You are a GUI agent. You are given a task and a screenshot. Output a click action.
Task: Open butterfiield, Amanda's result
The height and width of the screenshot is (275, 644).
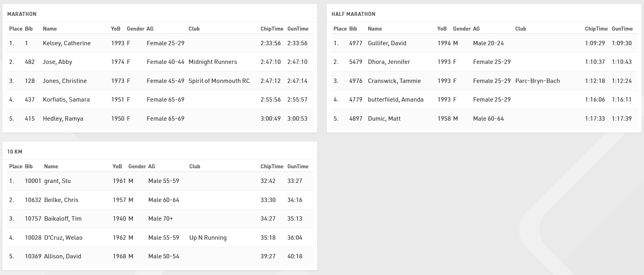tap(396, 100)
